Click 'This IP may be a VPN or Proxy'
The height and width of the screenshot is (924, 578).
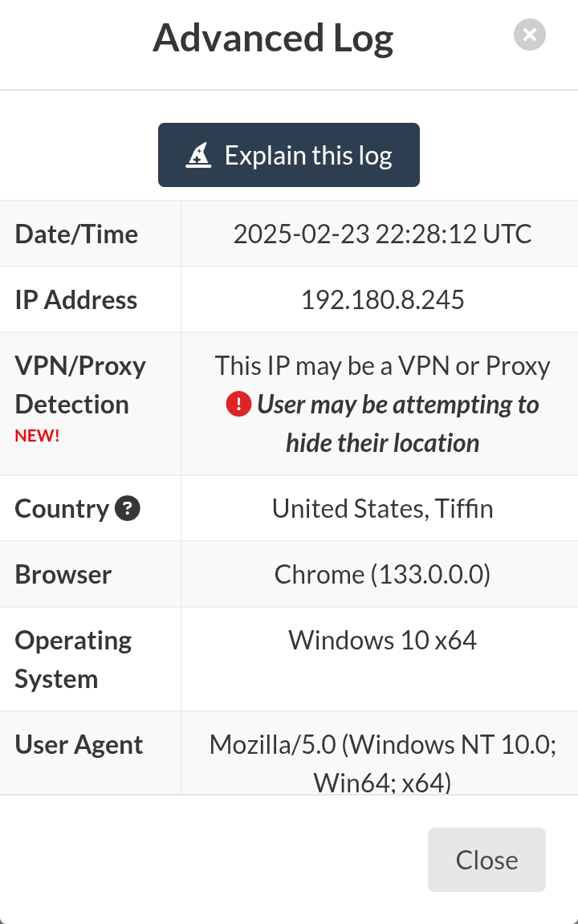(x=382, y=366)
